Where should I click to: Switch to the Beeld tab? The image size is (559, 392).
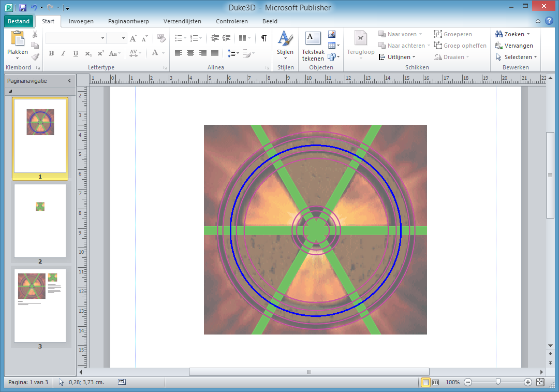click(x=270, y=21)
